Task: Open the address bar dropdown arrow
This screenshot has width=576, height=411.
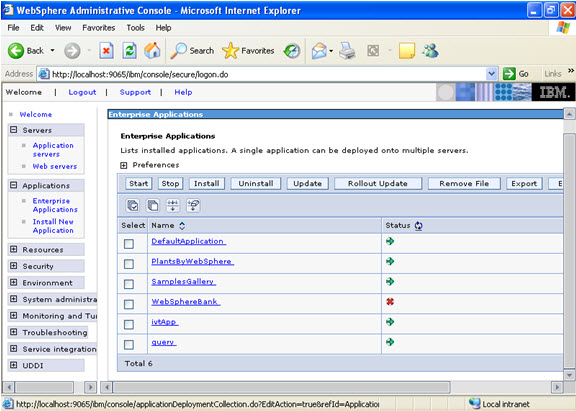Action: pos(492,74)
